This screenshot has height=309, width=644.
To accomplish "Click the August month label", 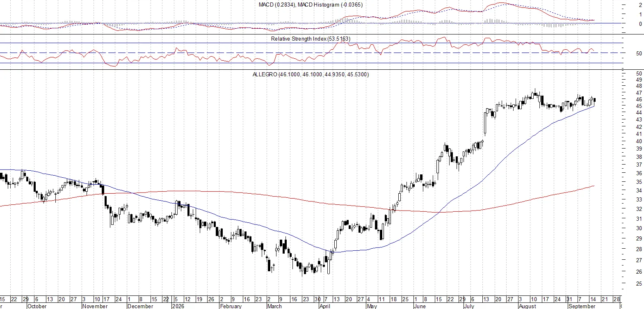I will coord(528,306).
